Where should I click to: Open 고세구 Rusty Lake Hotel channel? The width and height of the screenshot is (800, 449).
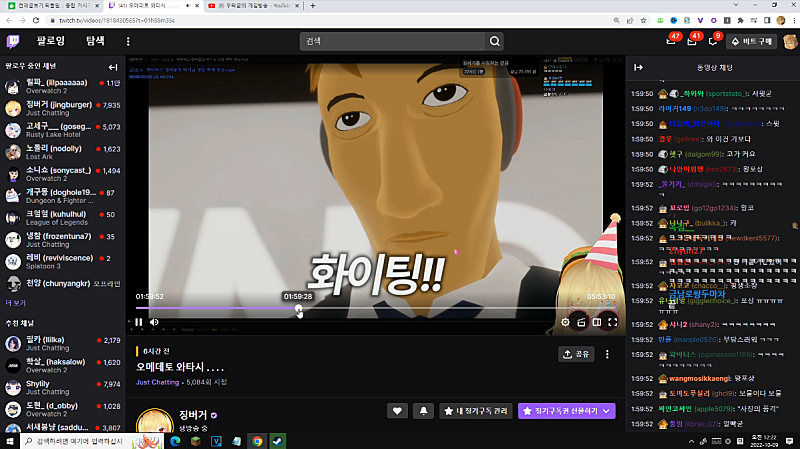coord(62,130)
